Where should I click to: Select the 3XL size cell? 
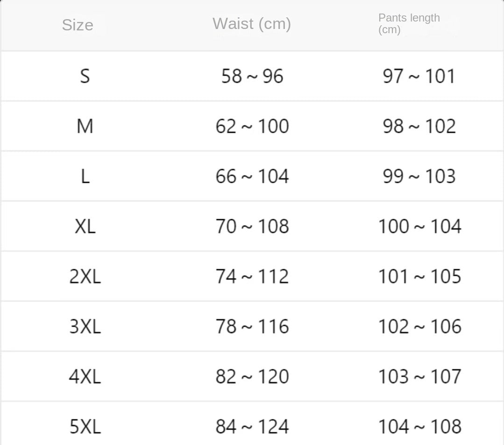(85, 326)
